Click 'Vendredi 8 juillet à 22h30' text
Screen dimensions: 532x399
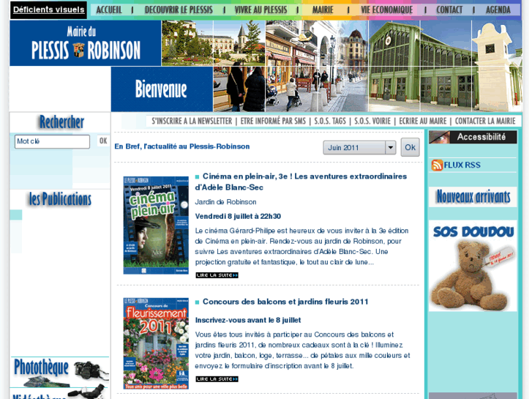pyautogui.click(x=238, y=217)
